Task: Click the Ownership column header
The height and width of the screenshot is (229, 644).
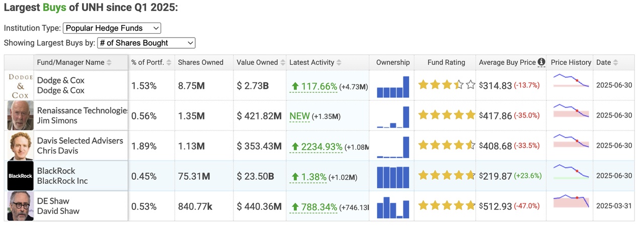Action: click(393, 62)
